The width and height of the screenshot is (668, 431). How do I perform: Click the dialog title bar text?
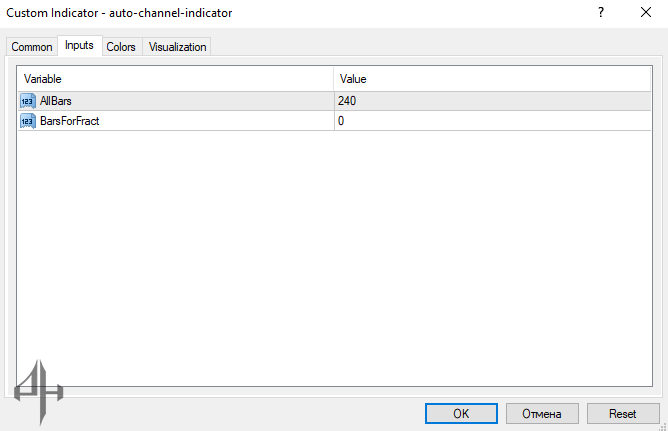click(x=119, y=13)
